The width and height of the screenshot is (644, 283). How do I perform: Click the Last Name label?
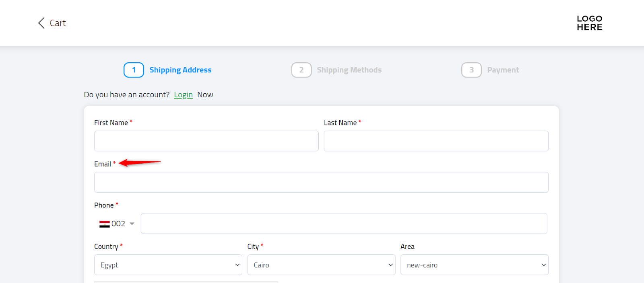340,123
